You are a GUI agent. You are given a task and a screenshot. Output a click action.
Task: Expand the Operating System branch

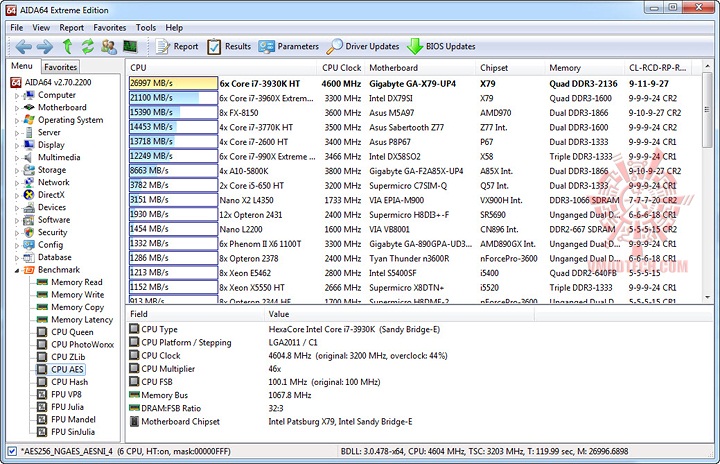point(17,121)
